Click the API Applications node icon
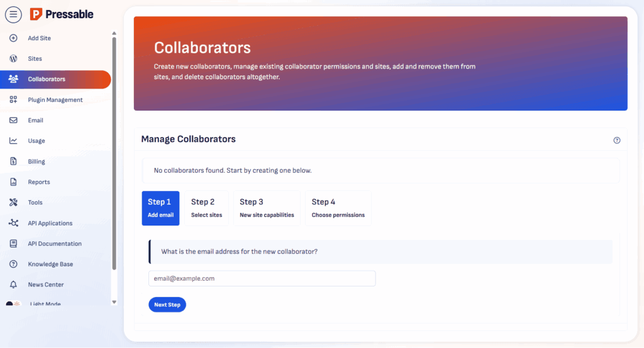This screenshot has height=348, width=644. tap(13, 223)
